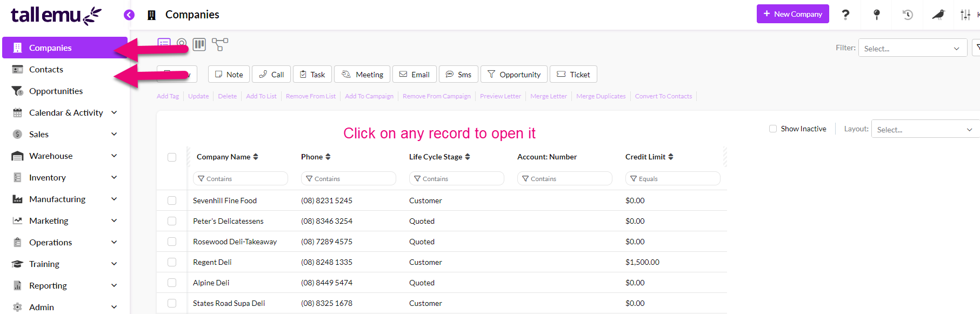Open the recent history clock icon
This screenshot has height=314, width=980.
tap(908, 15)
